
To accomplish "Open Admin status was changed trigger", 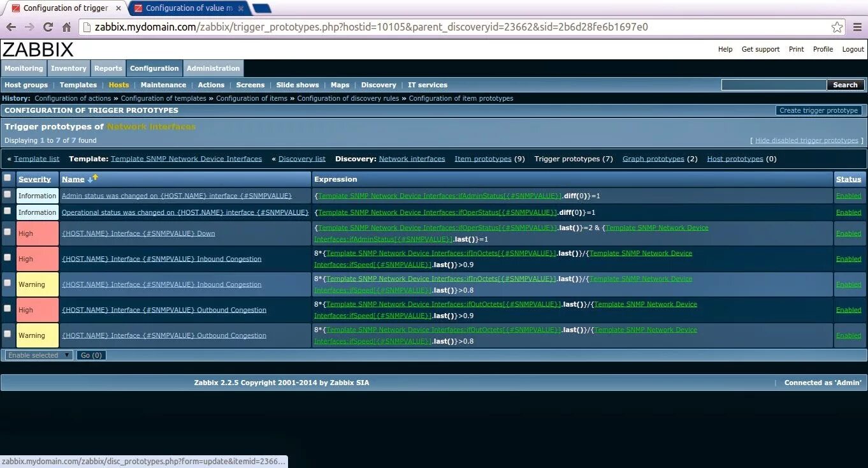I will click(x=177, y=196).
